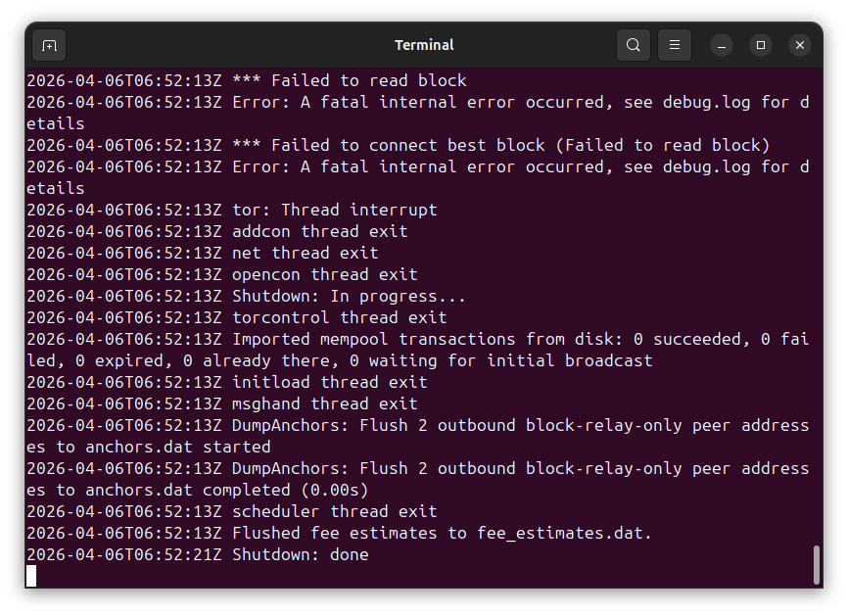Close the Terminal window
Viewport: 848px width, 616px height.
coord(800,45)
